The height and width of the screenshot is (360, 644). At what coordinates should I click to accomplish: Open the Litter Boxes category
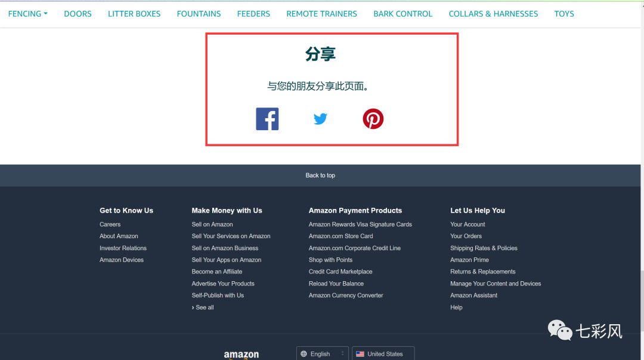134,14
